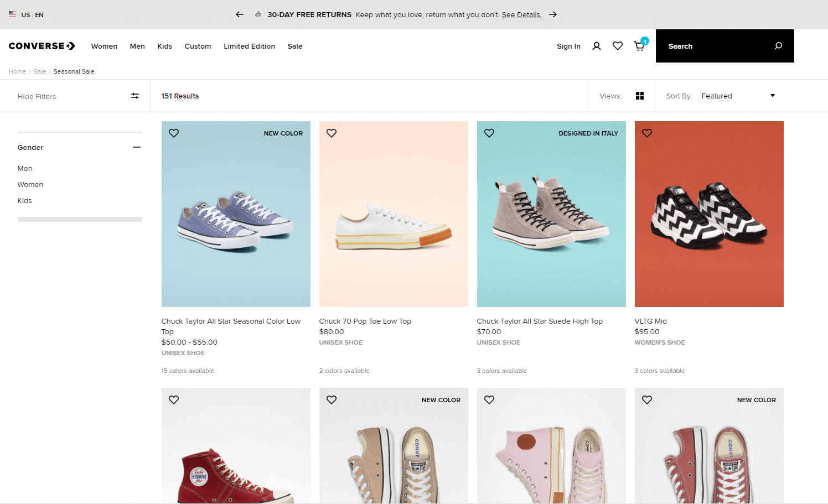Go to Sale breadcrumb
Image resolution: width=828 pixels, height=504 pixels.
pyautogui.click(x=40, y=71)
